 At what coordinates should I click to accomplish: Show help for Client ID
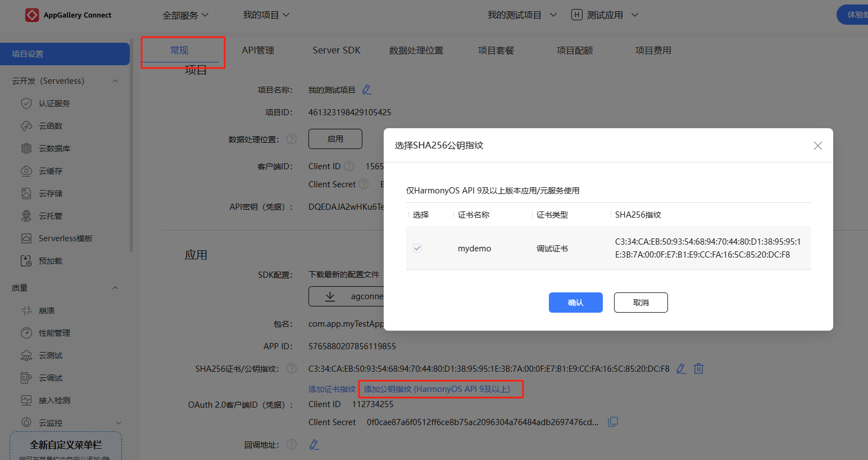pos(349,166)
